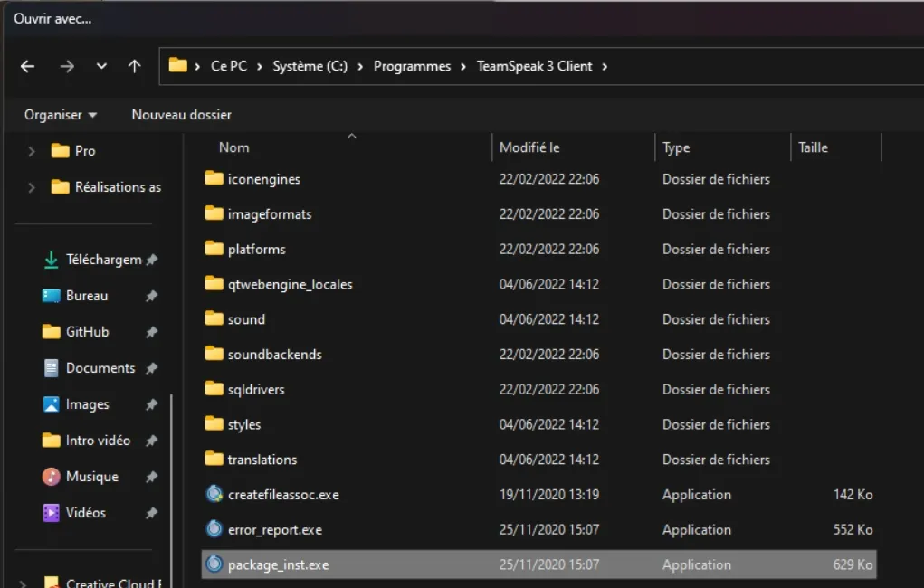
Task: Expand the Pro folder tree node
Action: click(x=32, y=151)
